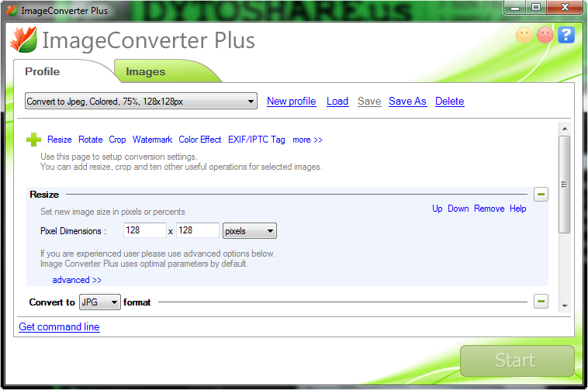Add a Rotate operation
Image resolution: width=588 pixels, height=390 pixels.
[x=91, y=140]
